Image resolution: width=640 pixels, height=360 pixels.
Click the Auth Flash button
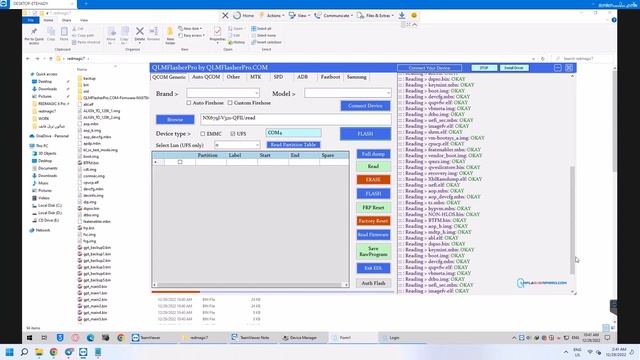[x=373, y=283]
